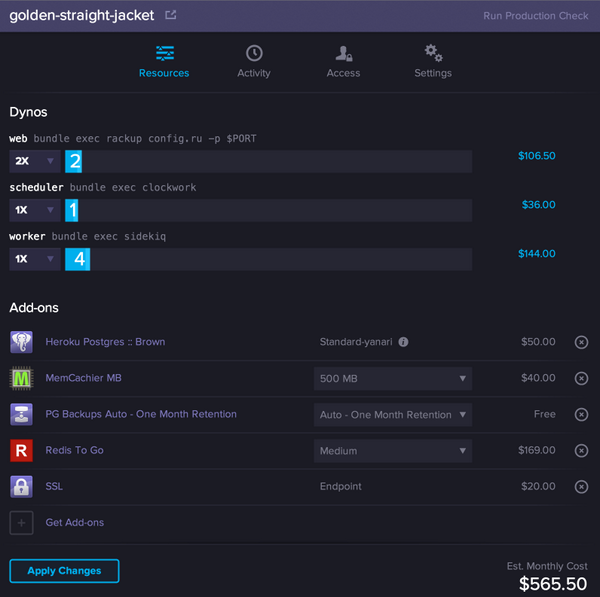600x597 pixels.
Task: Open worker dyno size dropdown
Action: pyautogui.click(x=35, y=259)
